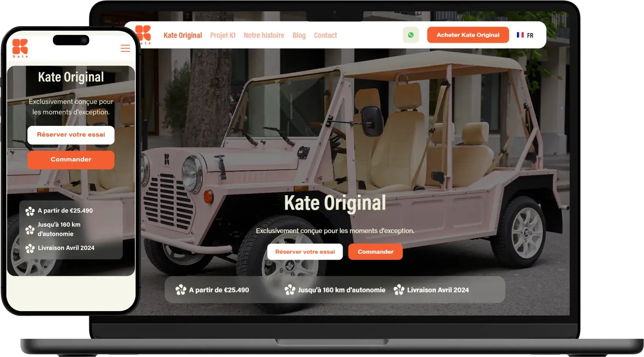Open the 'Projet K1' page
Screen dimensions: 644x357
pyautogui.click(x=223, y=35)
